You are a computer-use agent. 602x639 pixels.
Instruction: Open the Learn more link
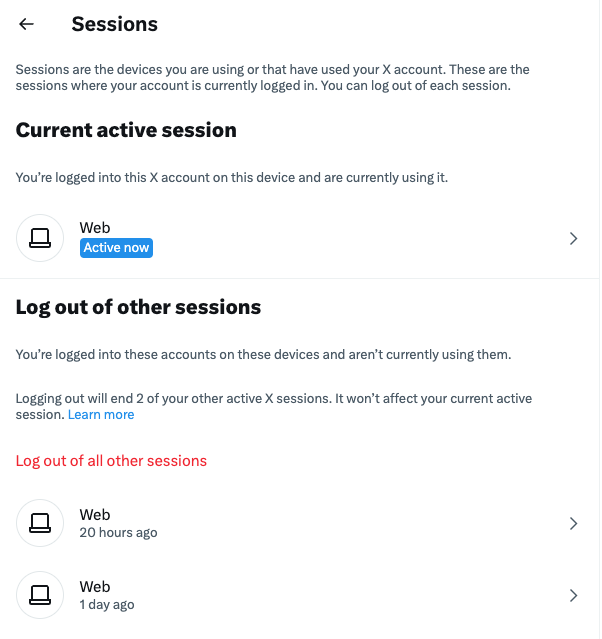[x=101, y=415]
